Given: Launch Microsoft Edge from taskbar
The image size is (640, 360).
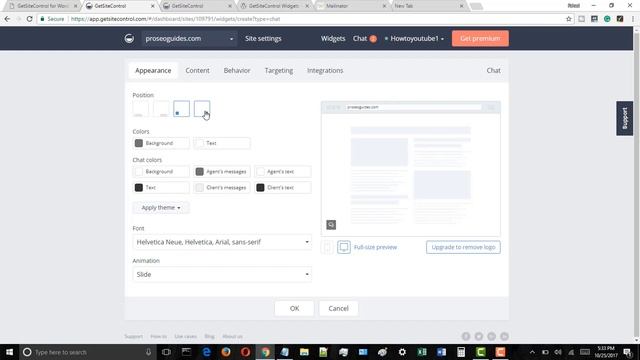Looking at the screenshot, I should pos(206,352).
